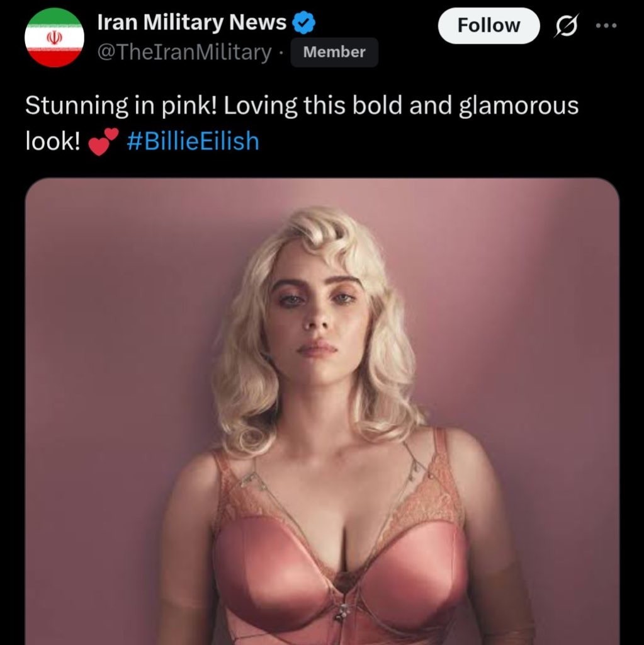This screenshot has width=644, height=645.
Task: Ask Grok to explain this post
Action: (x=565, y=26)
